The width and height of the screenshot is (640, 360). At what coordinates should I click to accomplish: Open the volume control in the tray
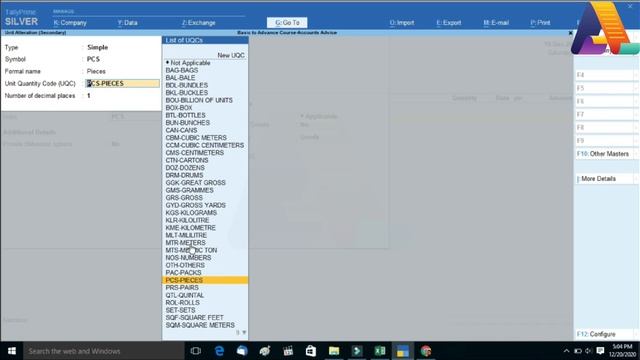pyautogui.click(x=588, y=351)
